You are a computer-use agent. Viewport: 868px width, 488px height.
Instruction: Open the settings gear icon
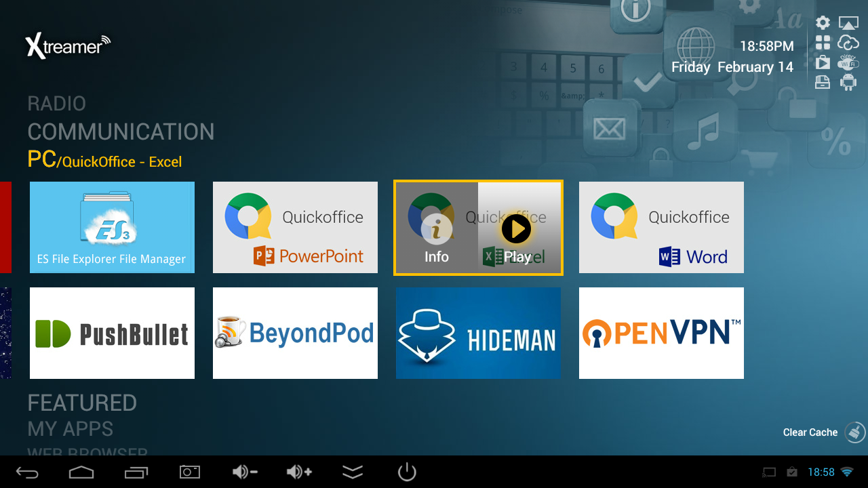coord(823,23)
